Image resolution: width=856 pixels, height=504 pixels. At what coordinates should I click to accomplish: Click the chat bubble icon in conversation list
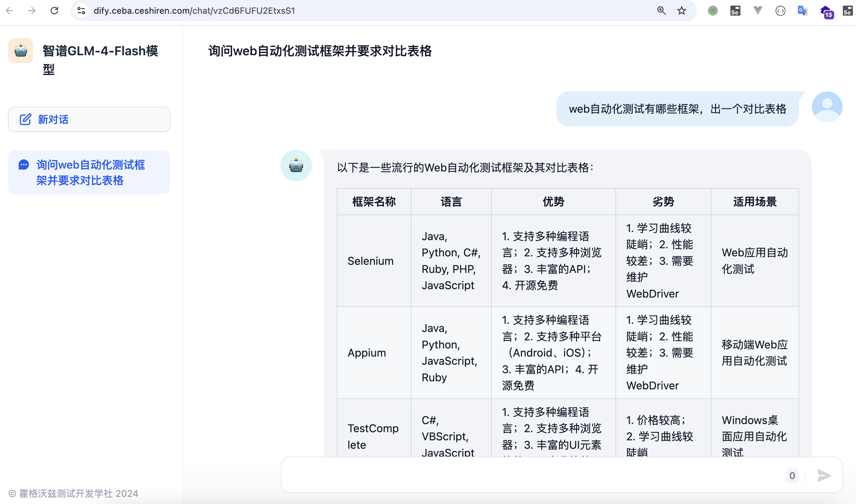(23, 165)
